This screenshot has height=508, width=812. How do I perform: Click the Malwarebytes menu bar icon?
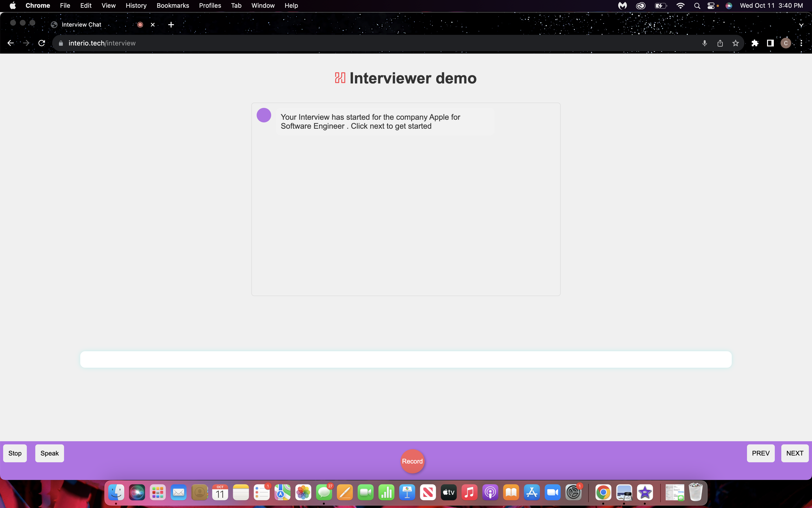pyautogui.click(x=623, y=5)
